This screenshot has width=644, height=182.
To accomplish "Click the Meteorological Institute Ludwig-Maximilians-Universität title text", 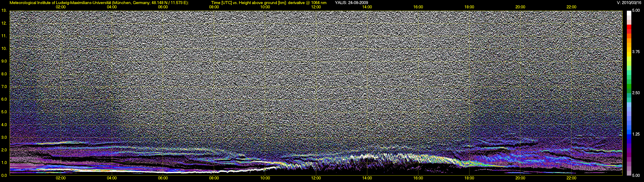I will pos(99,3).
